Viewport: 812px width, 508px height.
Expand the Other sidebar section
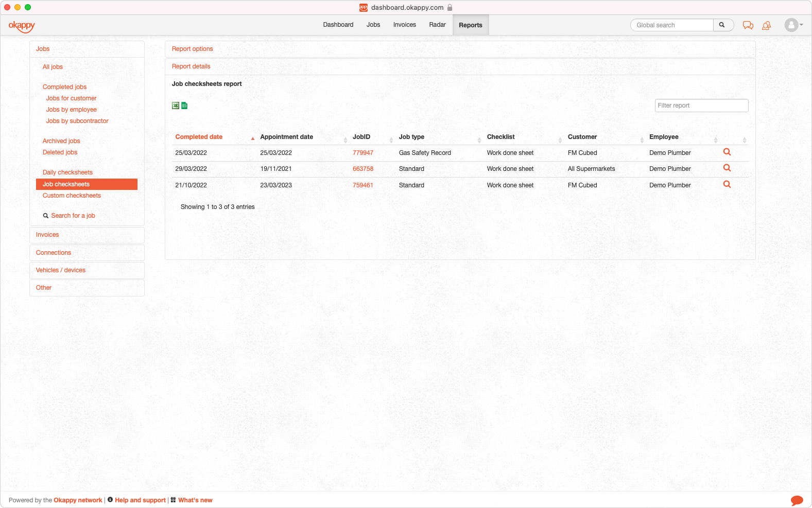coord(87,288)
